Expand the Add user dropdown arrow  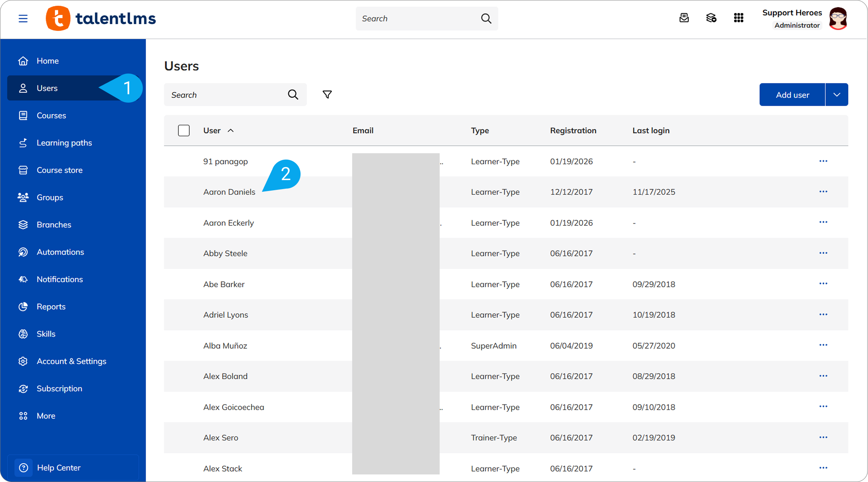coord(837,95)
